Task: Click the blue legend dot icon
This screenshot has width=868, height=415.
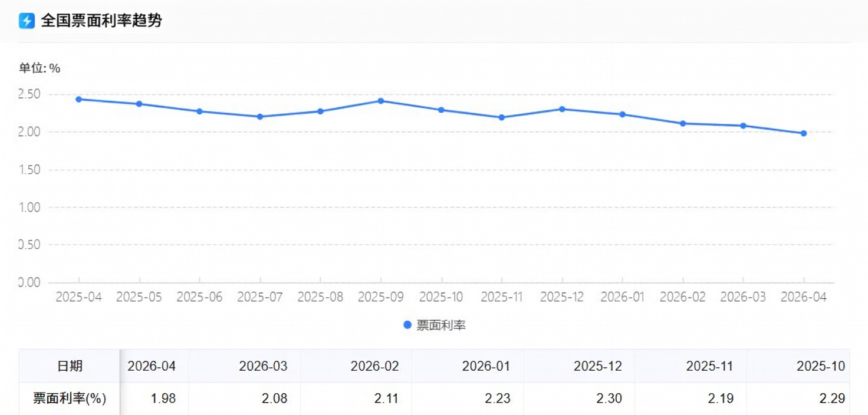Action: pos(407,324)
